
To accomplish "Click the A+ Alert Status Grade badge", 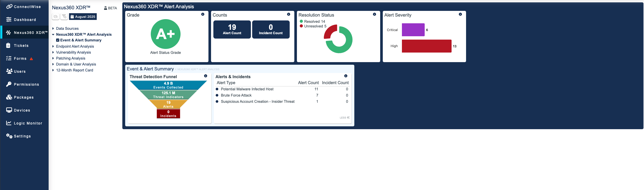I will [x=166, y=34].
